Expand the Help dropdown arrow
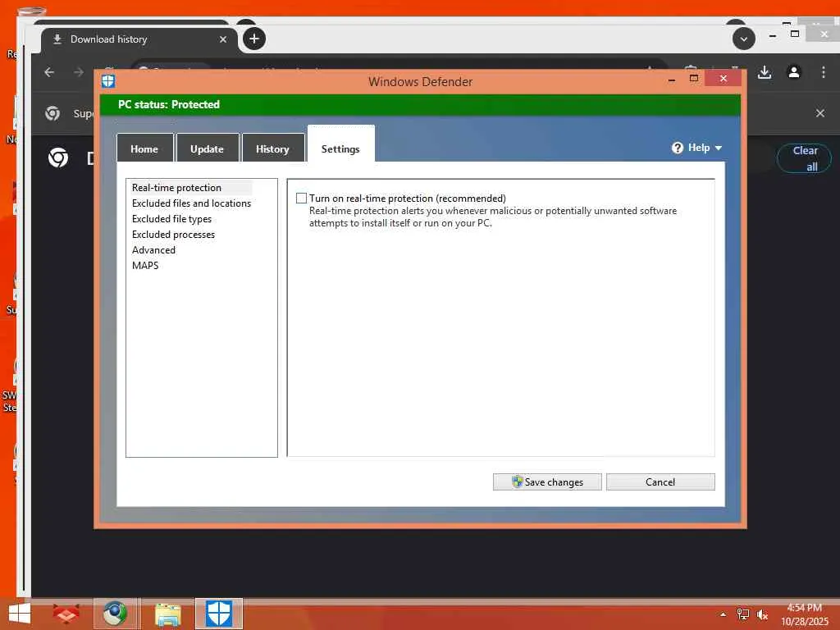Image resolution: width=840 pixels, height=630 pixels. click(x=719, y=148)
